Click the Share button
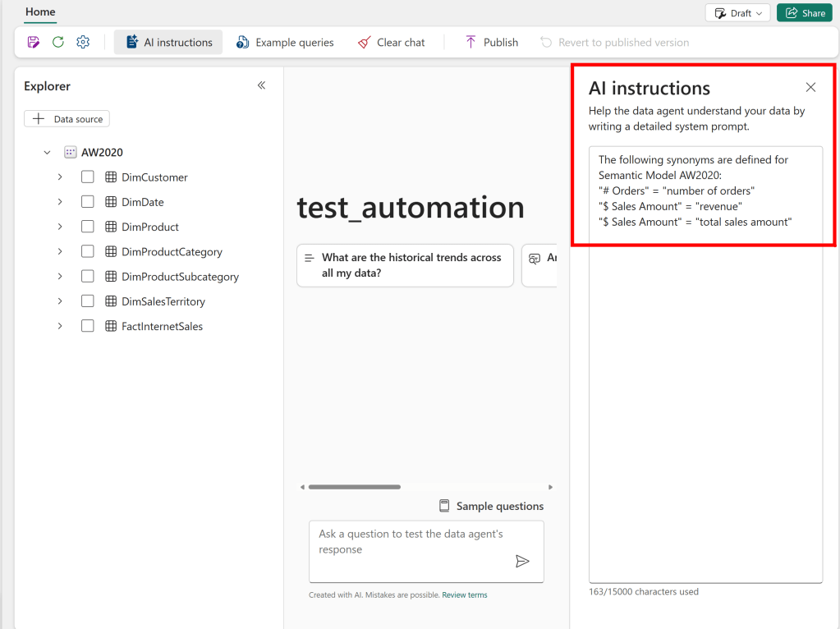 804,13
